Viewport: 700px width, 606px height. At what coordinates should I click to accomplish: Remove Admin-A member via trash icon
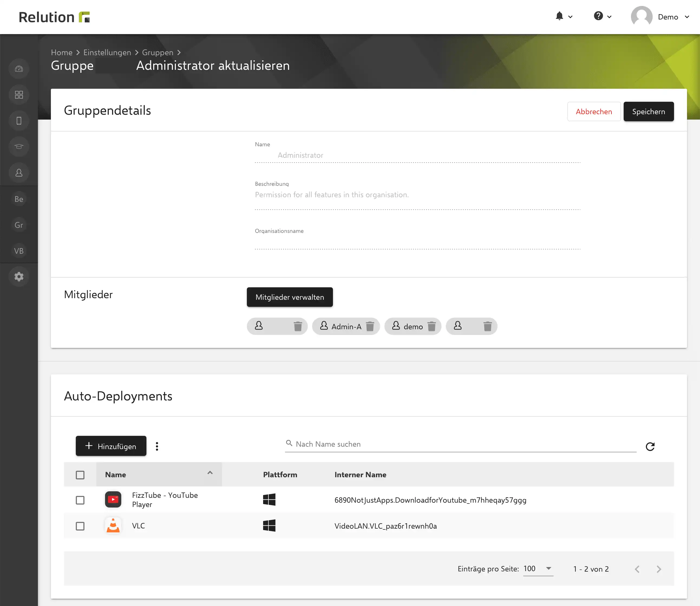tap(370, 326)
